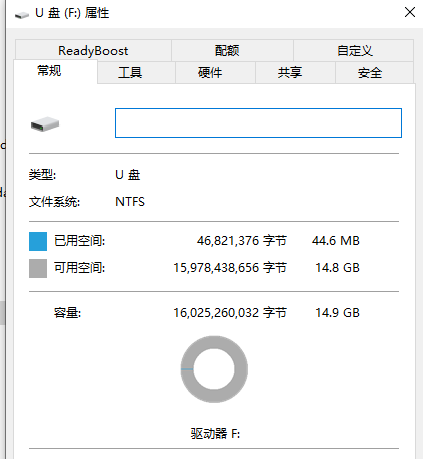Click into the volume label text box
Viewport: 423px width, 459px height.
pyautogui.click(x=258, y=123)
